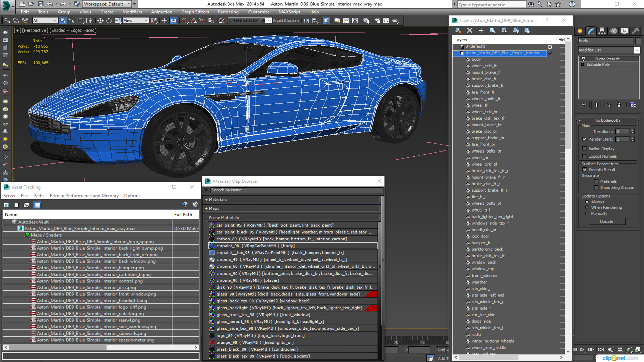Toggle Angle Snap in main toolbar
The image size is (644, 362).
[194, 21]
